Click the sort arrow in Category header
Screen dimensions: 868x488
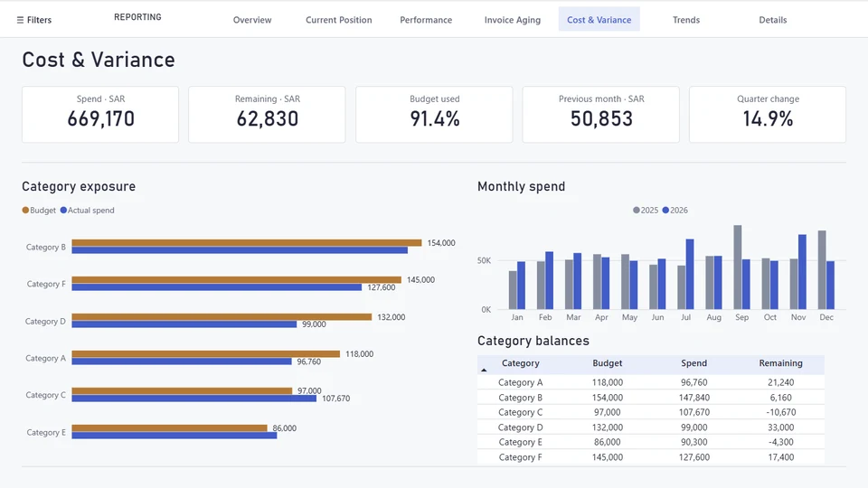pos(484,370)
